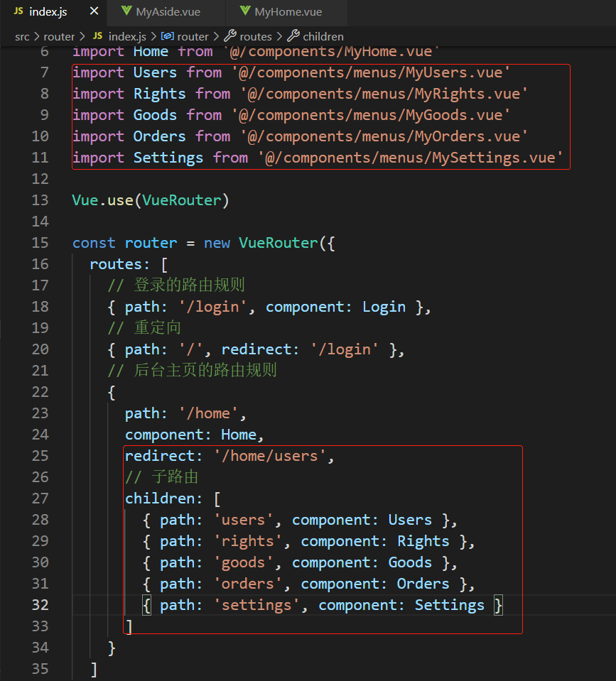The width and height of the screenshot is (616, 681).
Task: Click the '/home/users' redirect string
Action: point(270,456)
